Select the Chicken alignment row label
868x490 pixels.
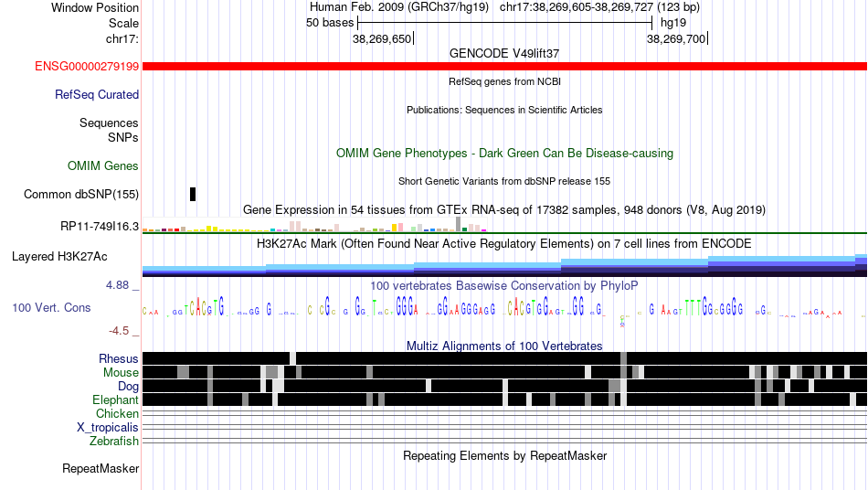tap(117, 413)
